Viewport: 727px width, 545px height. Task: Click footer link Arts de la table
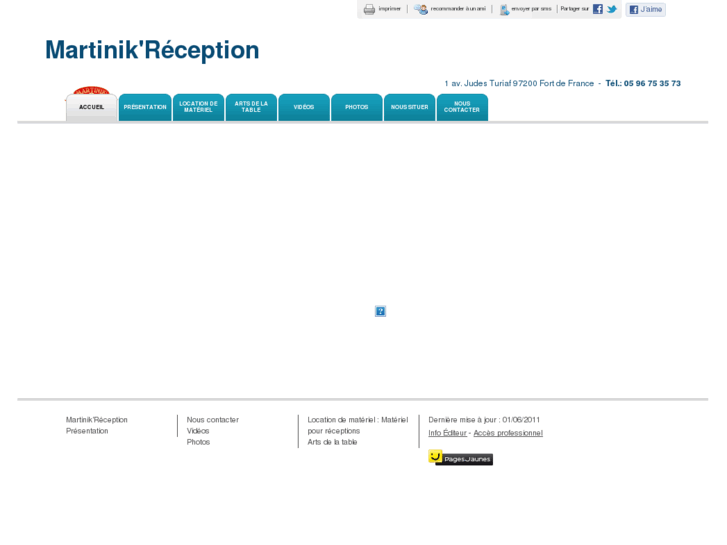point(332,442)
